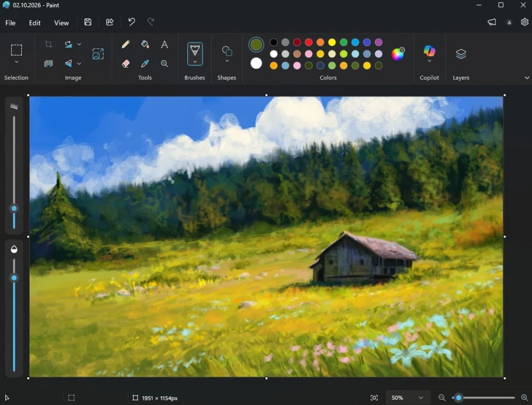Click the Crop image icon
This screenshot has height=405, width=532.
[x=48, y=44]
